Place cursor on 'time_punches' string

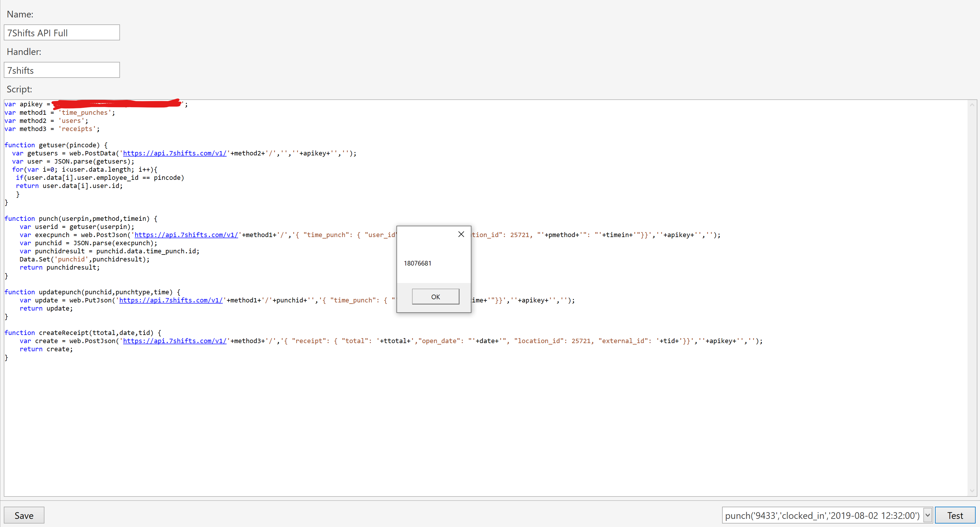[x=85, y=112]
